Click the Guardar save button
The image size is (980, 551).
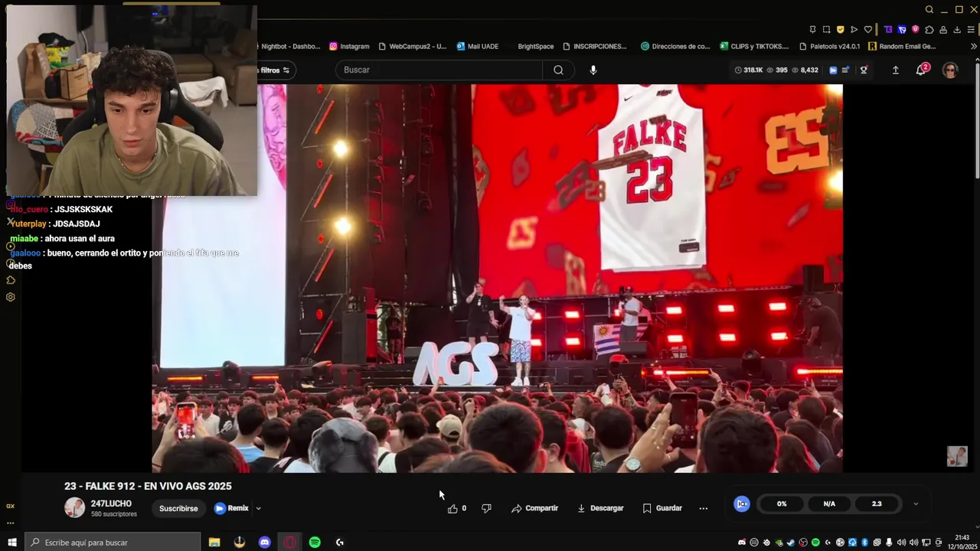(662, 508)
